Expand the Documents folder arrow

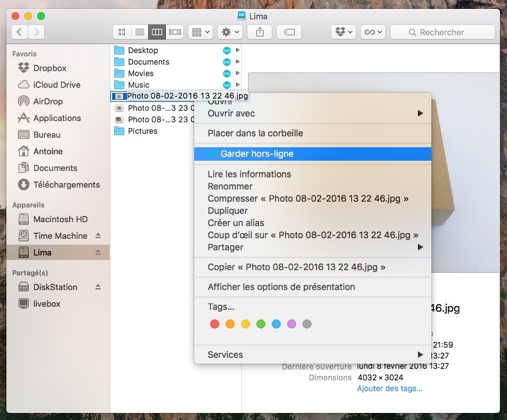pos(238,61)
